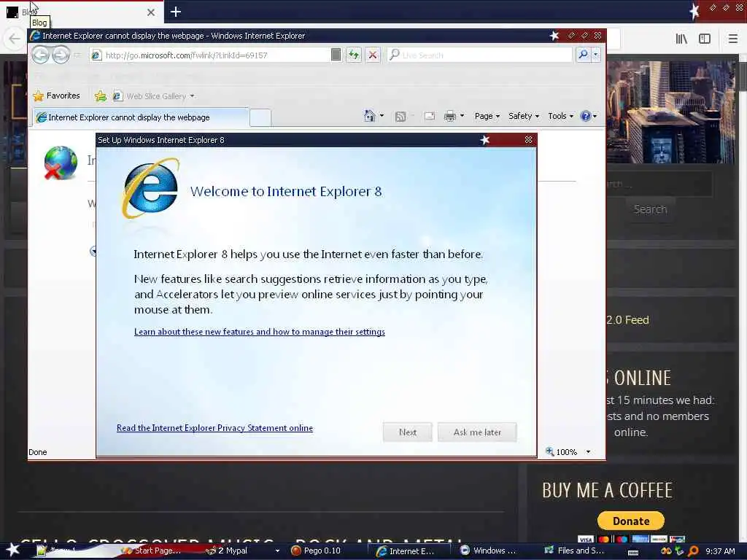The image size is (747, 560).
Task: Expand the Home button dropdown arrow
Action: (382, 116)
